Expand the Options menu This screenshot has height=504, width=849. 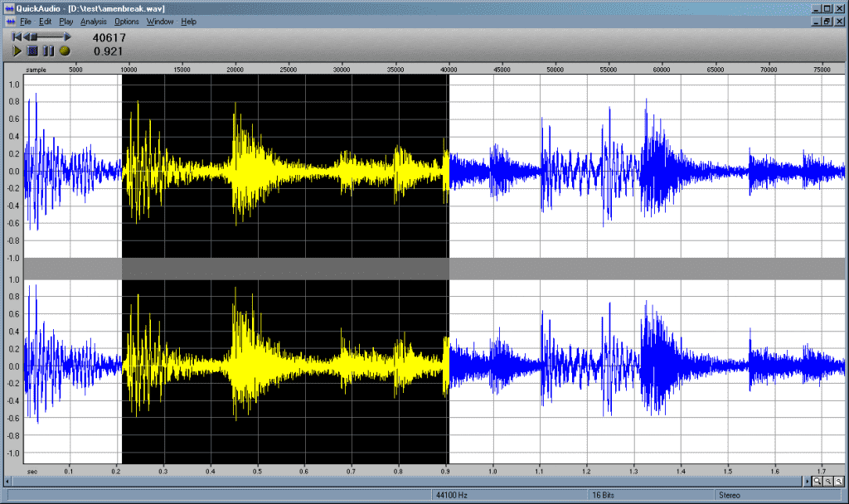pyautogui.click(x=127, y=22)
